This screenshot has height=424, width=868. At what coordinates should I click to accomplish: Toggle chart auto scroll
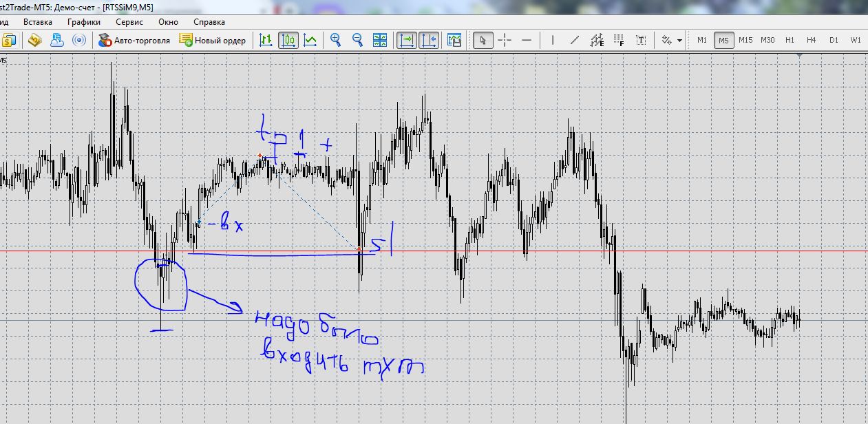pos(407,40)
